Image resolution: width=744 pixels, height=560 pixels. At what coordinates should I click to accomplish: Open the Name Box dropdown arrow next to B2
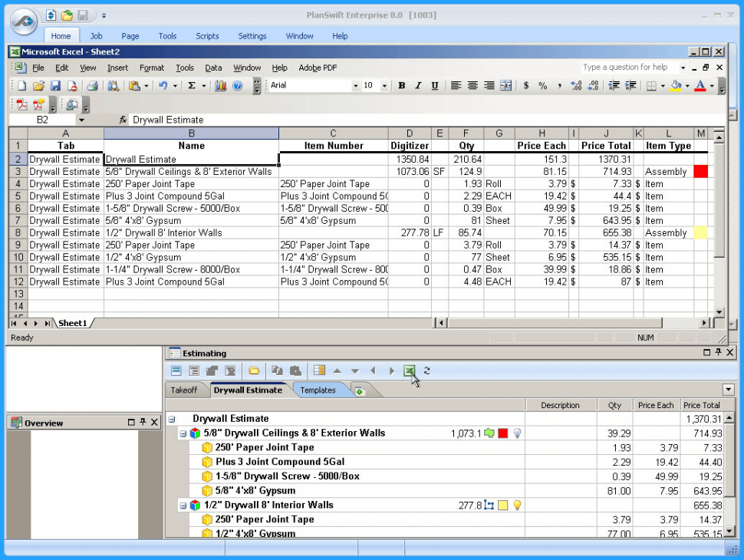tap(81, 120)
